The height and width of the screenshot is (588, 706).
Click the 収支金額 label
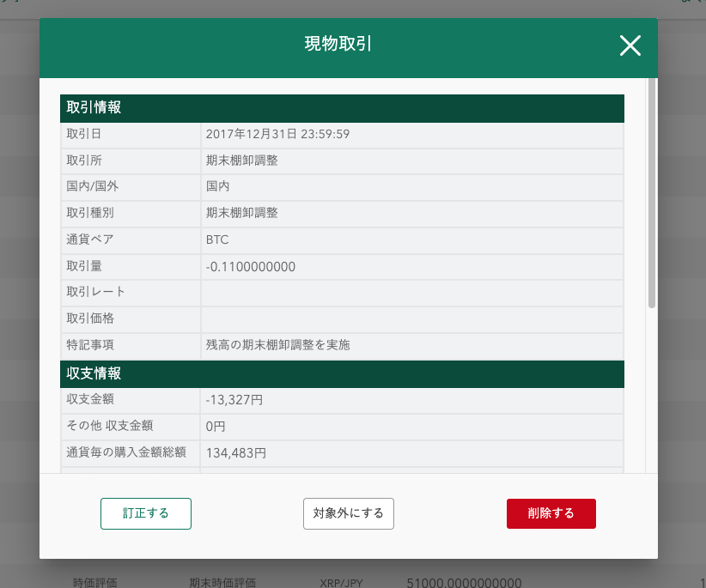[90, 399]
